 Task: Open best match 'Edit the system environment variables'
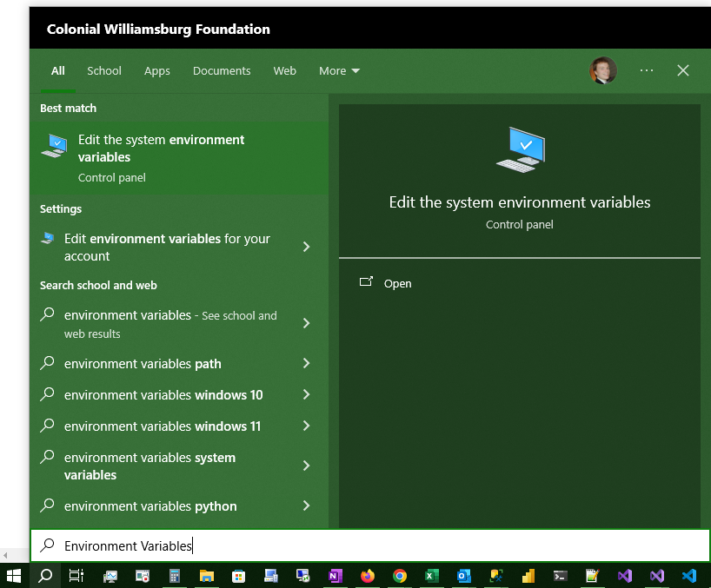click(179, 158)
